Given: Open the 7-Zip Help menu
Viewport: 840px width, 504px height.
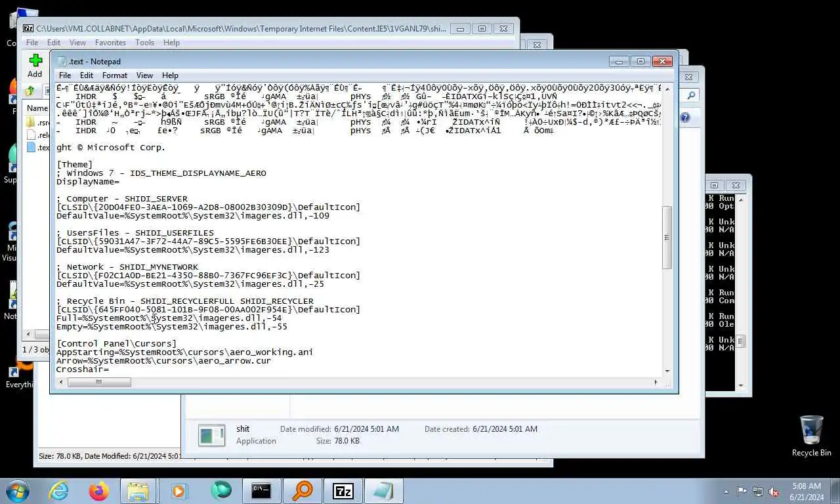Looking at the screenshot, I should coord(171,43).
